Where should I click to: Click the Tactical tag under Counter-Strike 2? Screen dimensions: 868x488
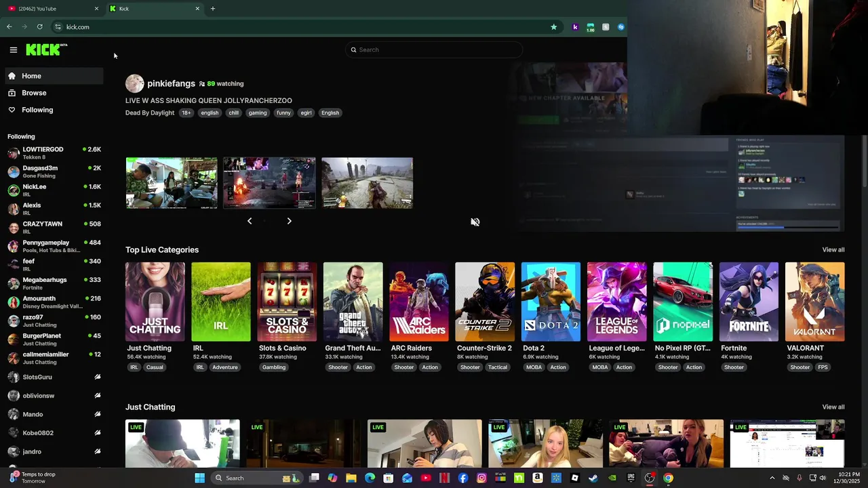tap(497, 367)
